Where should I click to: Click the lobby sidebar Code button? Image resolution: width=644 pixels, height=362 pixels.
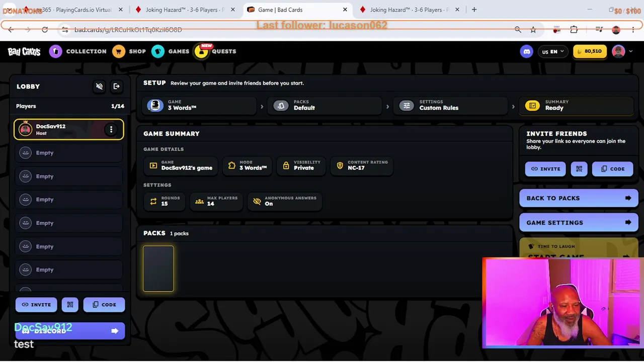point(104,305)
